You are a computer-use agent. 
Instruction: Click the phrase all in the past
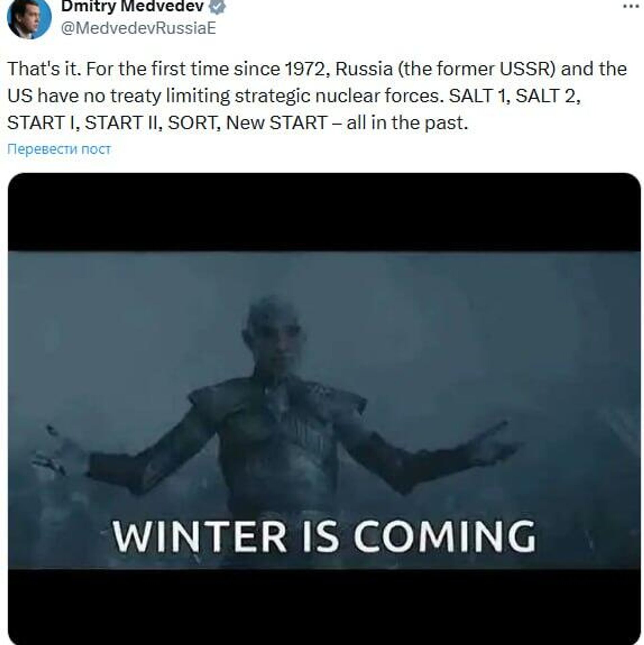click(407, 123)
